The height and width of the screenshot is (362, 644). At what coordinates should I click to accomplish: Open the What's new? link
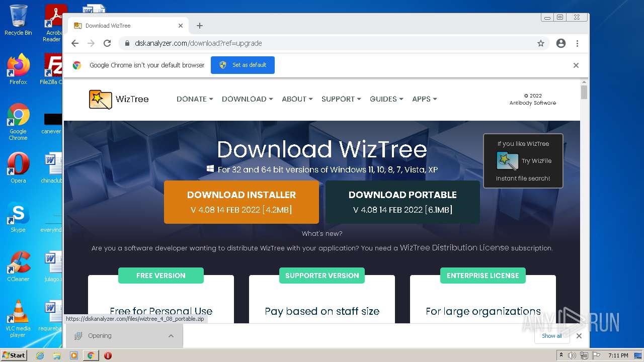[x=322, y=234]
